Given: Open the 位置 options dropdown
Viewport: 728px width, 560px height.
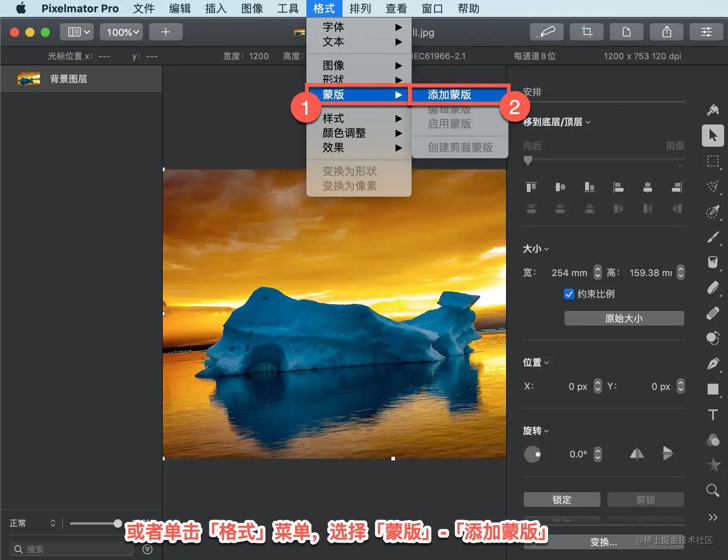Looking at the screenshot, I should click(536, 363).
